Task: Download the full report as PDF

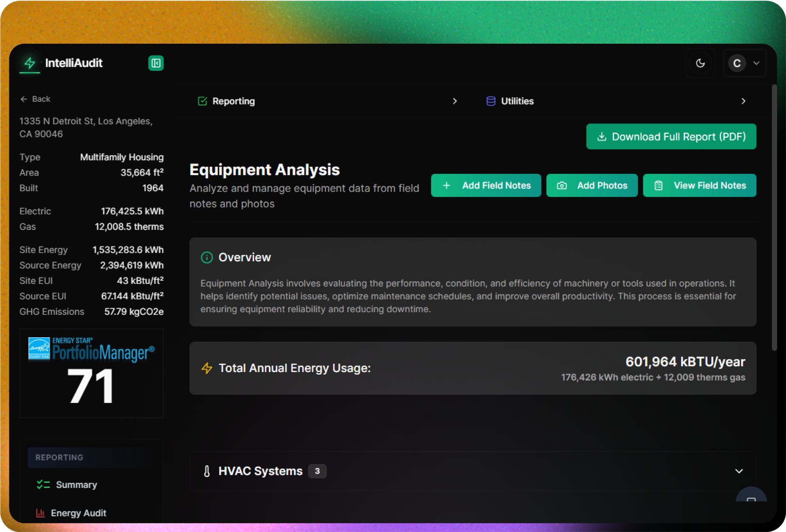Action: (671, 137)
